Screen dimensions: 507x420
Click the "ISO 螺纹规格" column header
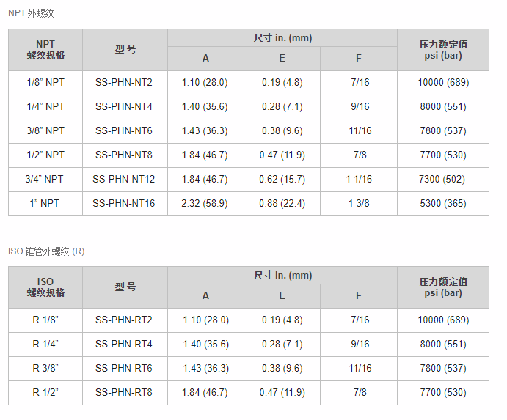pos(45,287)
